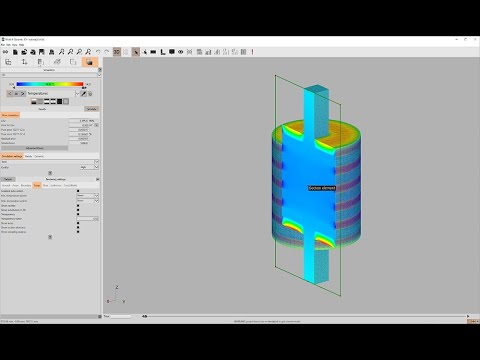Click the pin icon of Rendering settings header
Image resolution: width=480 pixels, height=360 pixels.
coord(98,179)
